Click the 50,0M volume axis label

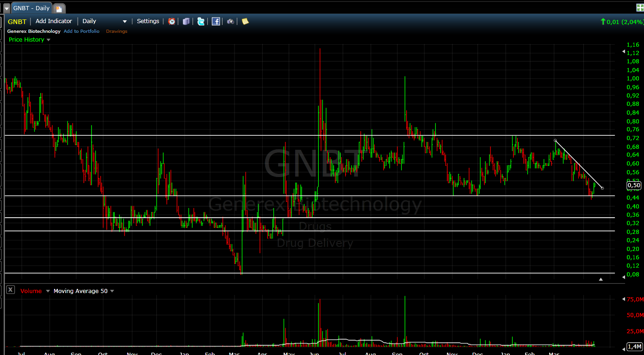click(x=635, y=315)
